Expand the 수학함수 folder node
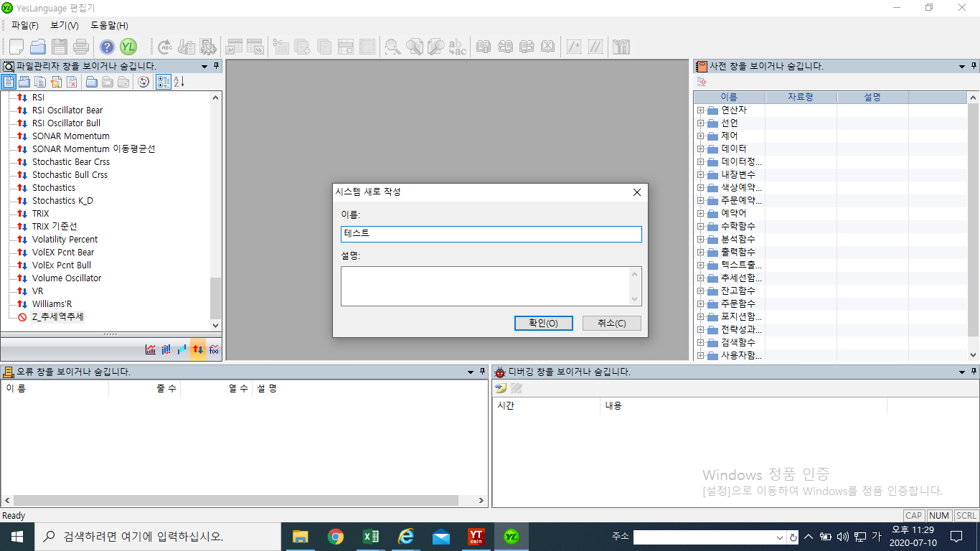The image size is (980, 551). click(x=700, y=227)
